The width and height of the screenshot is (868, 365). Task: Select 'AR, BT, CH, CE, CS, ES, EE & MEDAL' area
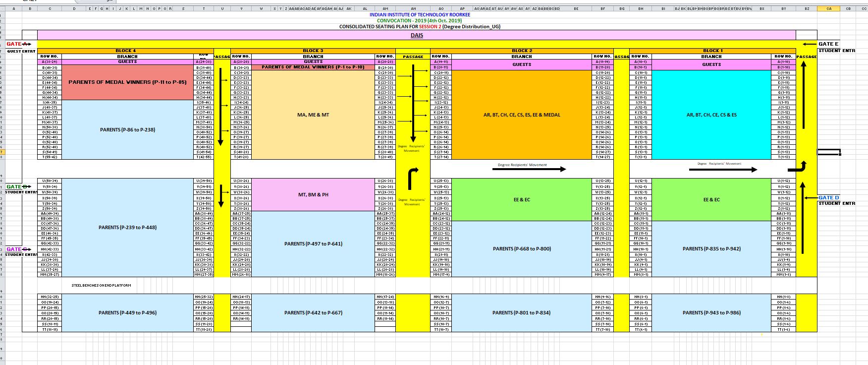[522, 115]
